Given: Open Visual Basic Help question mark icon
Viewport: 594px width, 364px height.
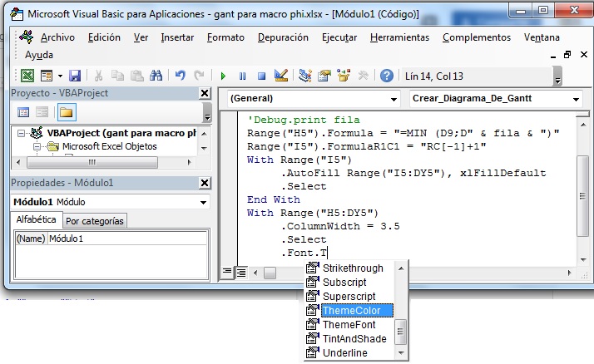Looking at the screenshot, I should click(386, 76).
